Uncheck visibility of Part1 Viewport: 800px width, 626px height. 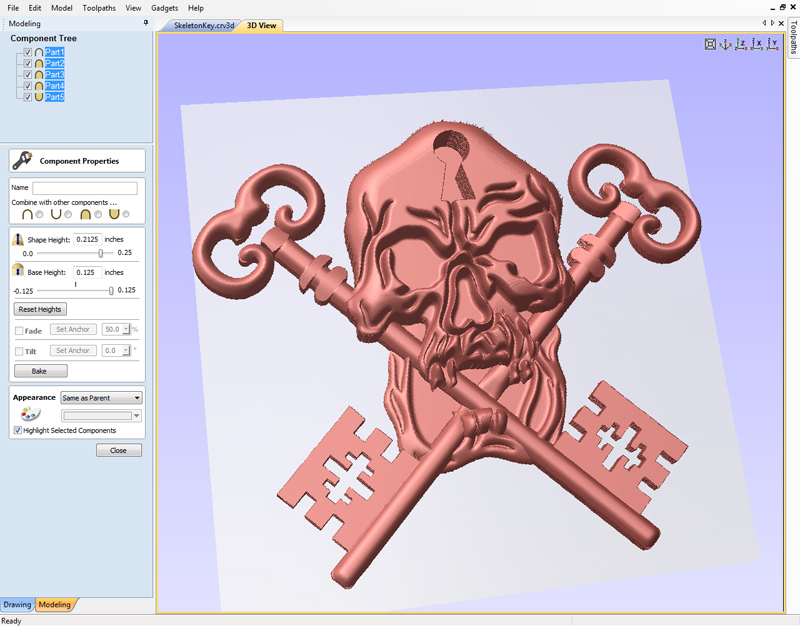click(x=28, y=52)
